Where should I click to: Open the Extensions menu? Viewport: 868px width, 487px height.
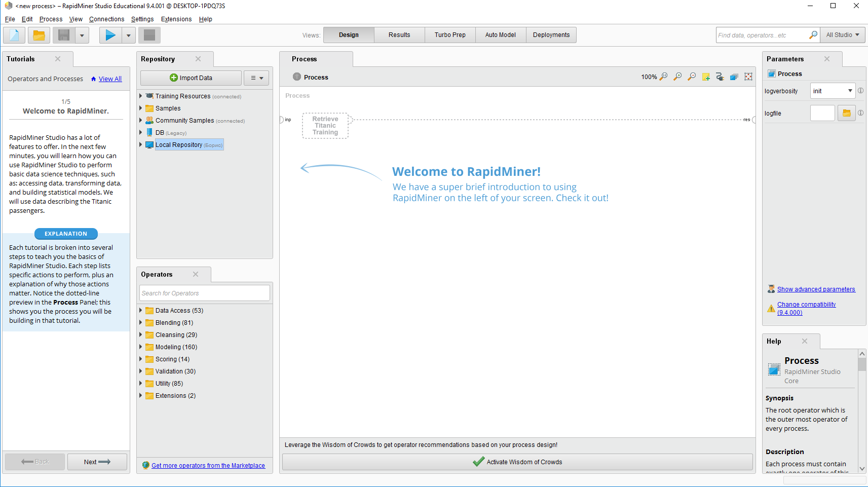tap(176, 19)
